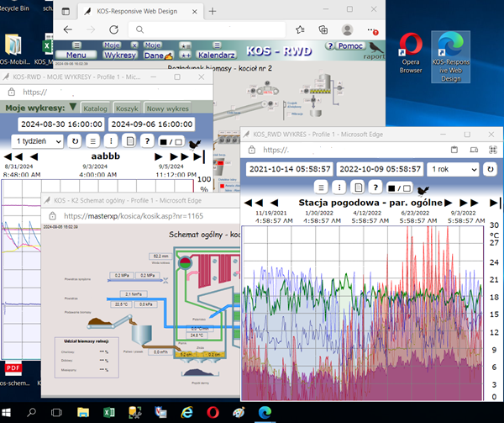The height and width of the screenshot is (423, 504).
Task: Click the refresh button next to 1 rok
Action: coord(490,169)
